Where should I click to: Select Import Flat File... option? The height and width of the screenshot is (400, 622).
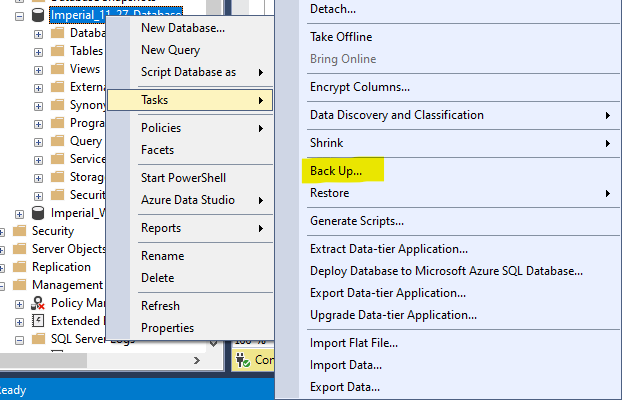pos(355,343)
